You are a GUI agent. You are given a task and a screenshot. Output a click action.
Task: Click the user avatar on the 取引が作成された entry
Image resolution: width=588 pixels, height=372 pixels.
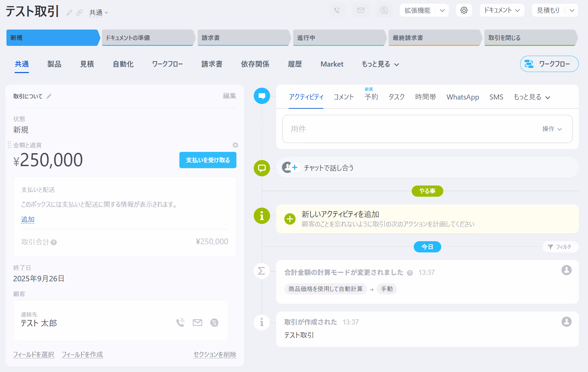[566, 322]
